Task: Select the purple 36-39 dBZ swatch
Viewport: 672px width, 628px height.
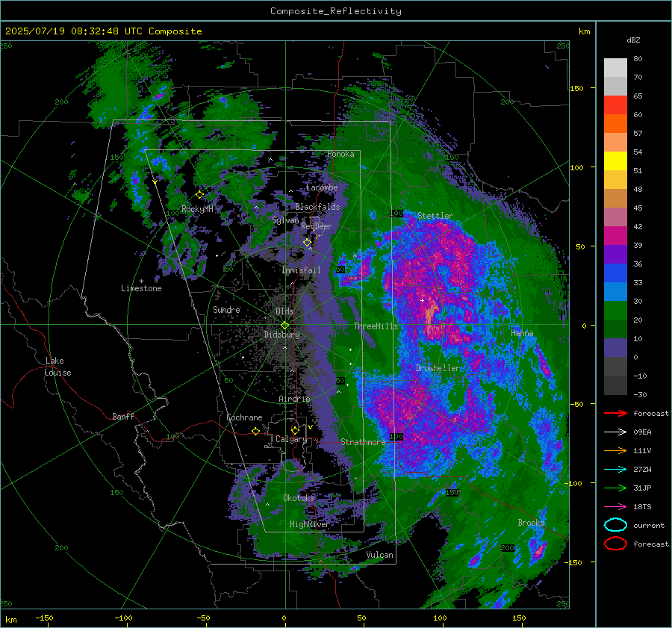Action: coord(615,255)
